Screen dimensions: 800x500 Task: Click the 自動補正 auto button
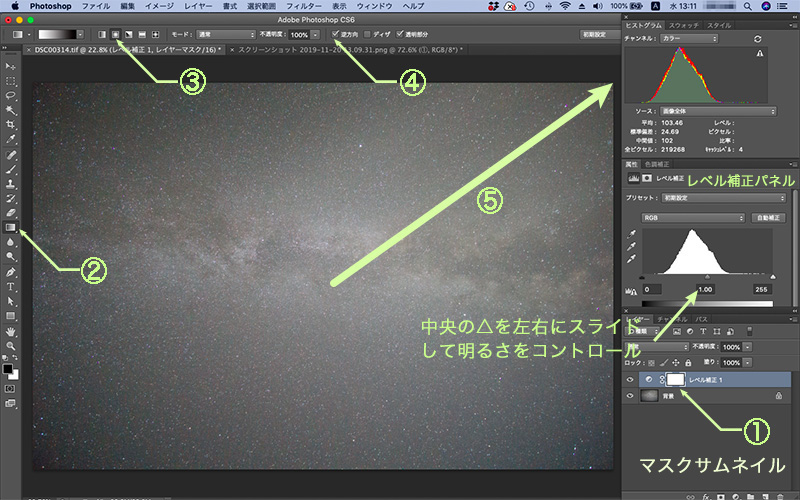pos(768,218)
